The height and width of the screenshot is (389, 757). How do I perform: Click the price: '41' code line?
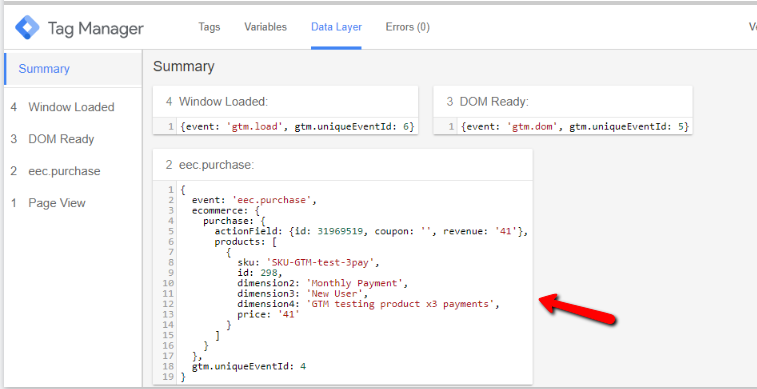(x=268, y=315)
